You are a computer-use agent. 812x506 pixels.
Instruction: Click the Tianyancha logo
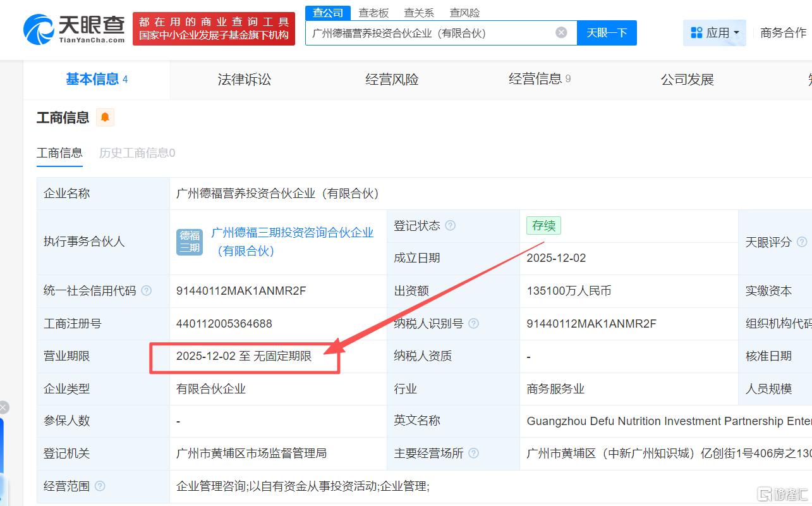coord(75,29)
